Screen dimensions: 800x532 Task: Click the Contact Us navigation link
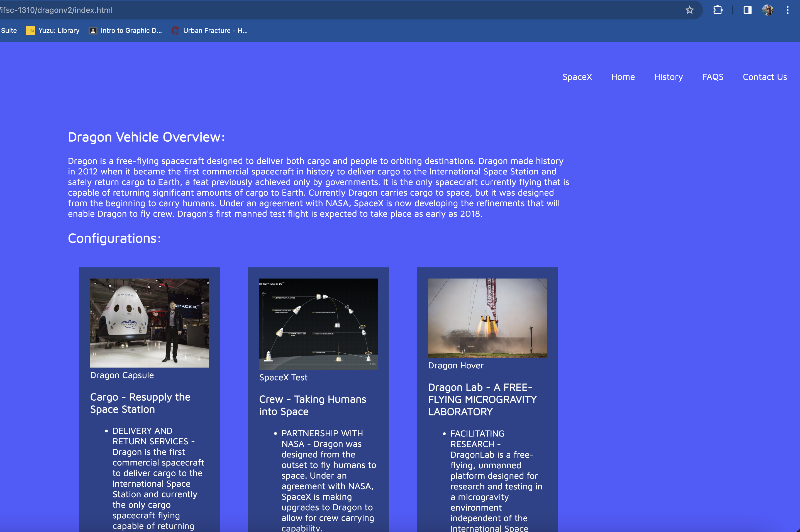764,76
